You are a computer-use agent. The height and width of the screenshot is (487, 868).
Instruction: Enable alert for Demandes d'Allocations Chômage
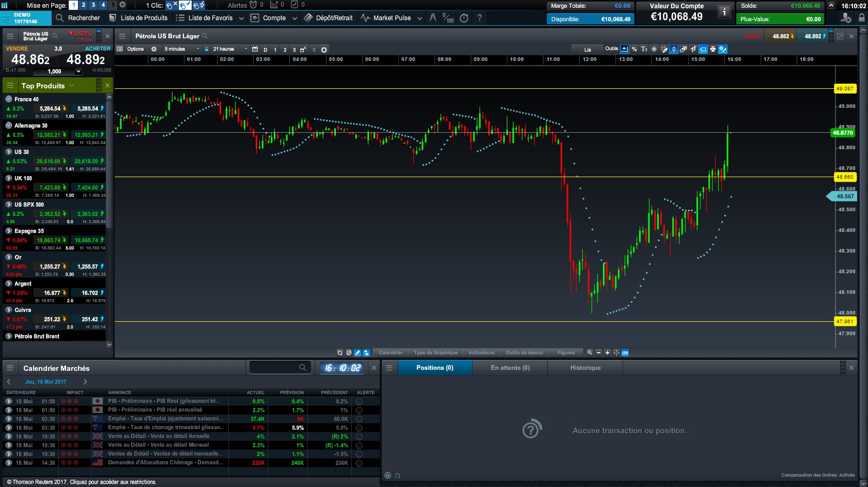[x=359, y=463]
